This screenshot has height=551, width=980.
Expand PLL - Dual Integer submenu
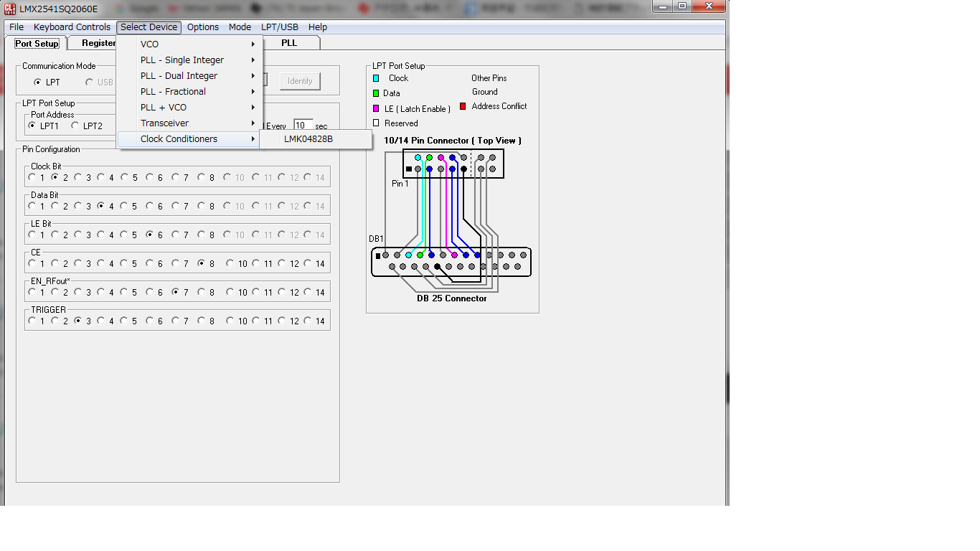[190, 76]
